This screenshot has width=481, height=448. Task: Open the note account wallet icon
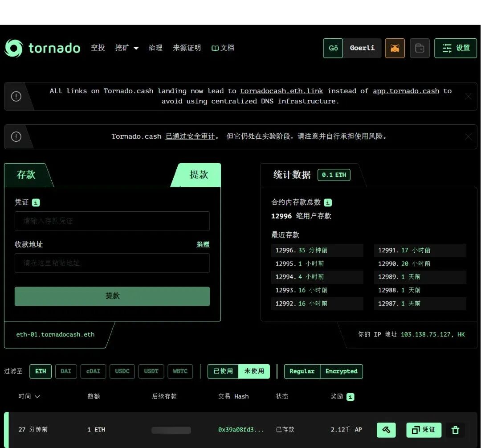click(420, 48)
